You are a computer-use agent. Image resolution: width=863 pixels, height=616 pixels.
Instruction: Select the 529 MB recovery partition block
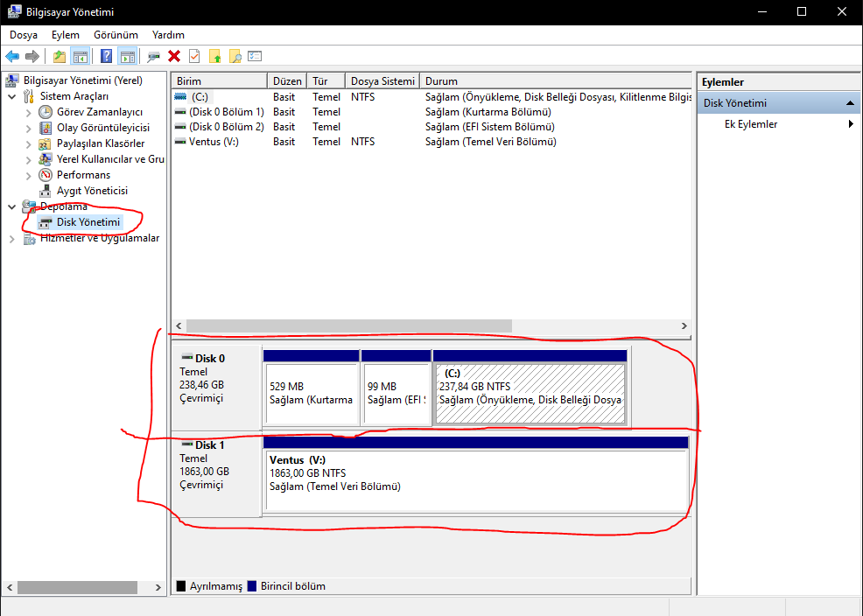point(311,388)
